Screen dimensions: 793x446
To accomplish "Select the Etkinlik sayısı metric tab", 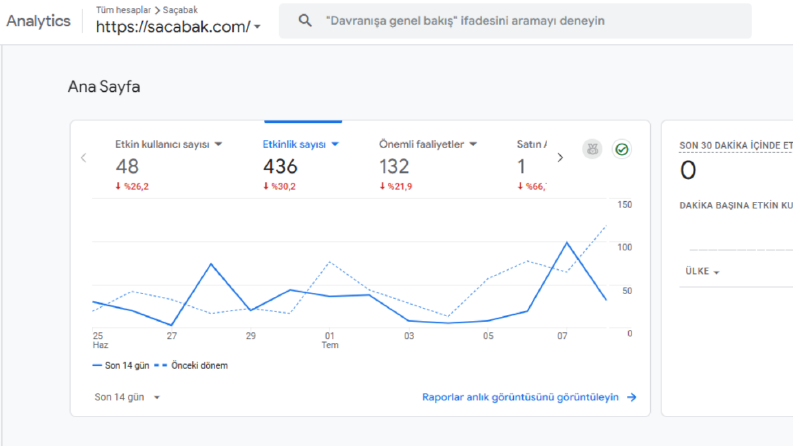I will tap(301, 165).
